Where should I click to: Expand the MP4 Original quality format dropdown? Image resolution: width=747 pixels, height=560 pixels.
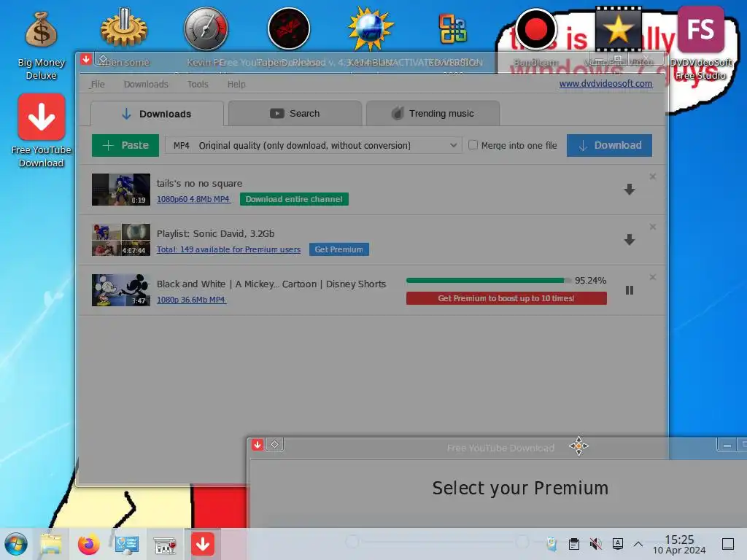[314, 145]
